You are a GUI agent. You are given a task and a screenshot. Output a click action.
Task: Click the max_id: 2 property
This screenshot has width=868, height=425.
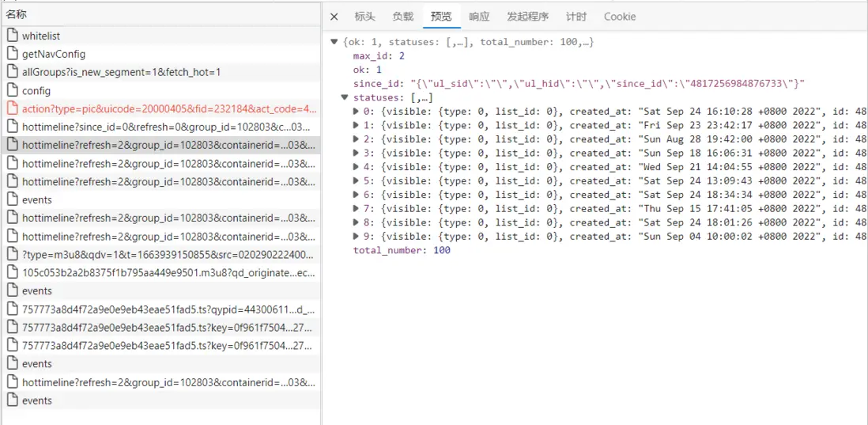379,56
